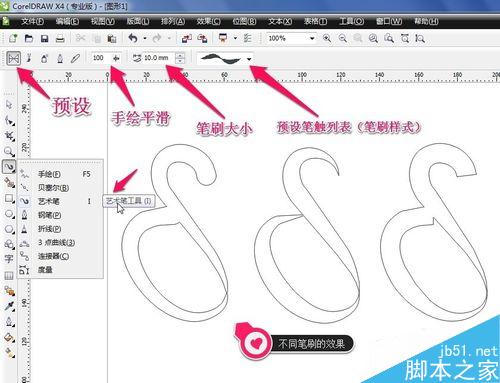Select the Rectangle tool in toolbox
The image size is (500, 383).
(9, 199)
